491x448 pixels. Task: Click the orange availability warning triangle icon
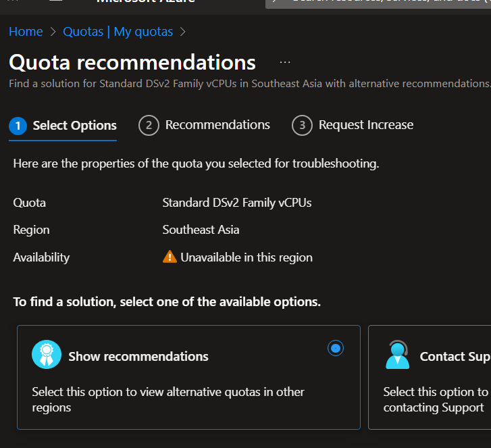(170, 257)
